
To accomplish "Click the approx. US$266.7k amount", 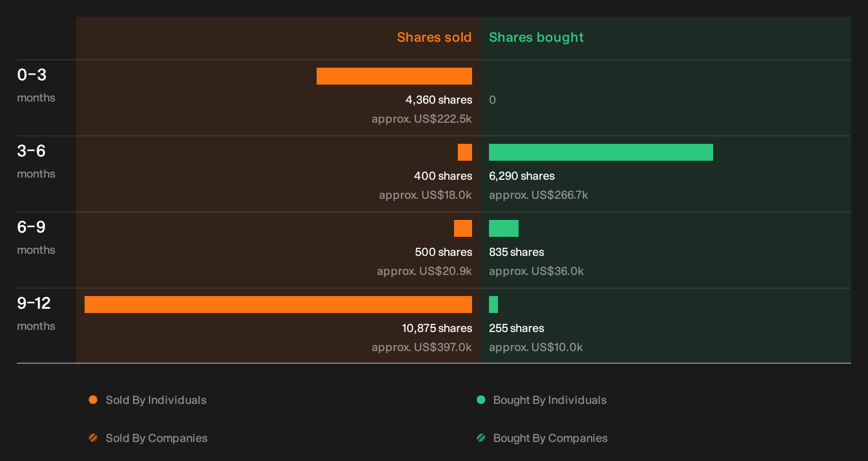I will 538,195.
